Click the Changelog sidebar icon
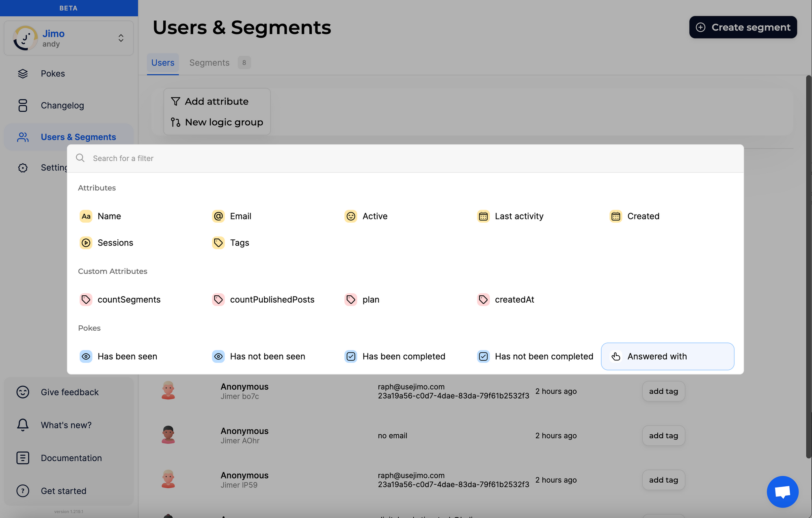 click(23, 106)
